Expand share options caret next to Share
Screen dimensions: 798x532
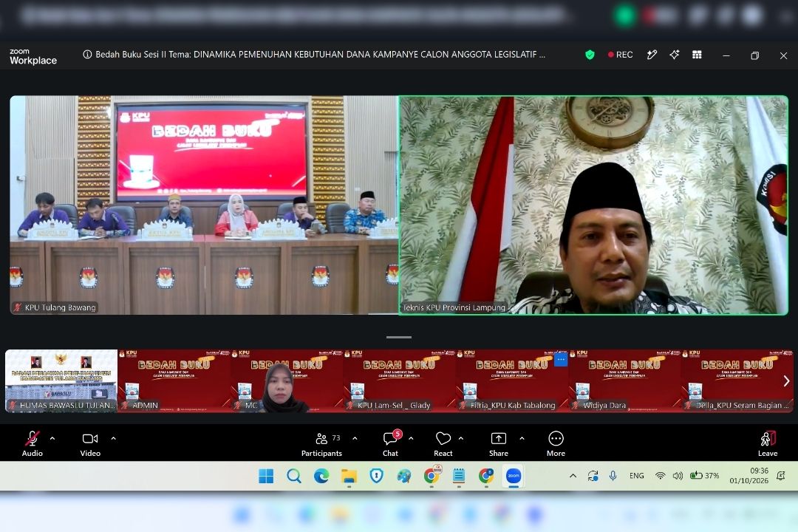(522, 438)
